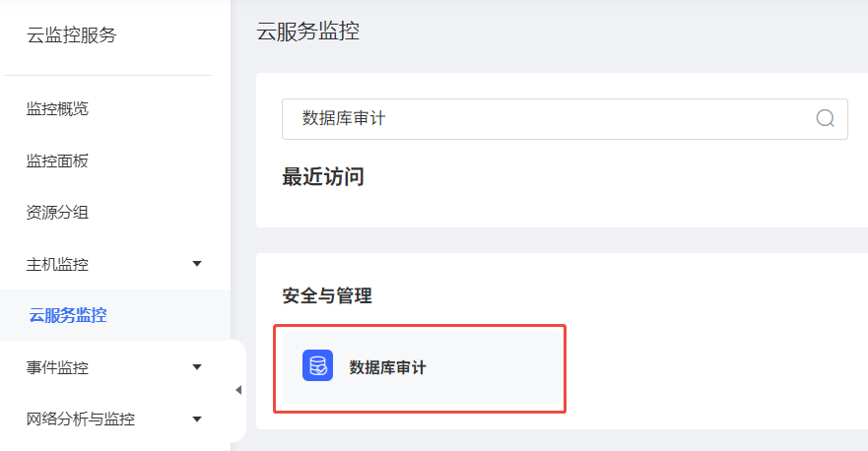Viewport: 868px width, 451px height.
Task: Open the 数据库审计 service card
Action: (x=420, y=368)
